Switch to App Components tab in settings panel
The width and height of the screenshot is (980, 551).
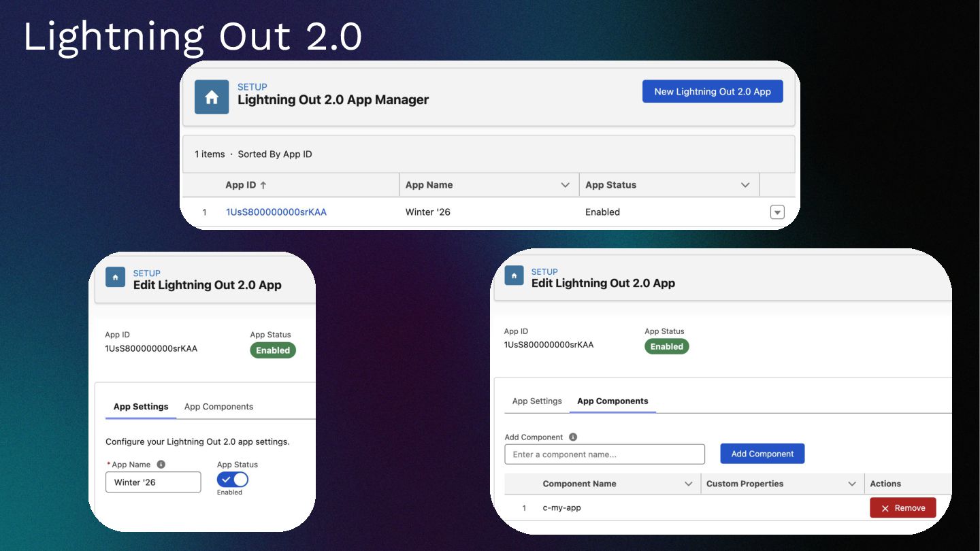coord(218,407)
